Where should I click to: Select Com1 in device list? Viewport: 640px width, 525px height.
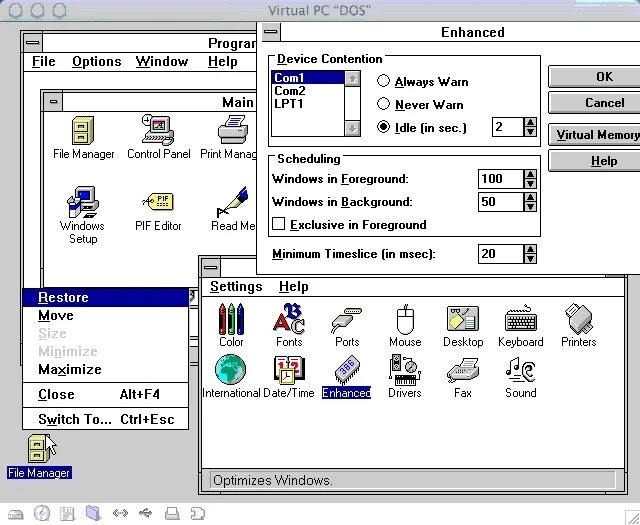pyautogui.click(x=308, y=78)
